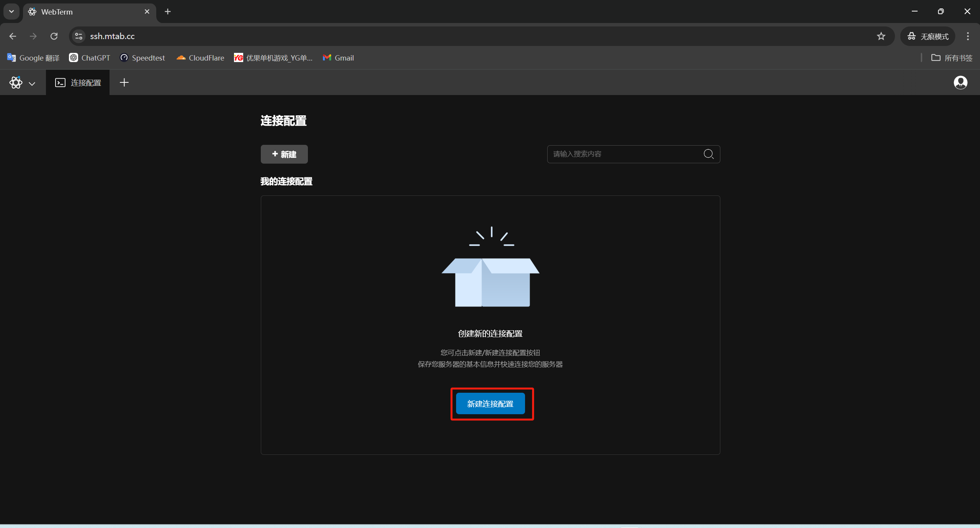The width and height of the screenshot is (980, 528).
Task: Click the 无痕模式 incognito indicator
Action: (x=928, y=36)
